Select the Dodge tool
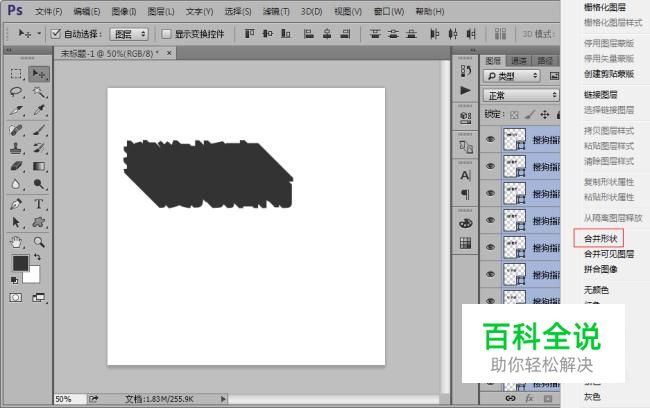The image size is (650, 408). pos(39,184)
